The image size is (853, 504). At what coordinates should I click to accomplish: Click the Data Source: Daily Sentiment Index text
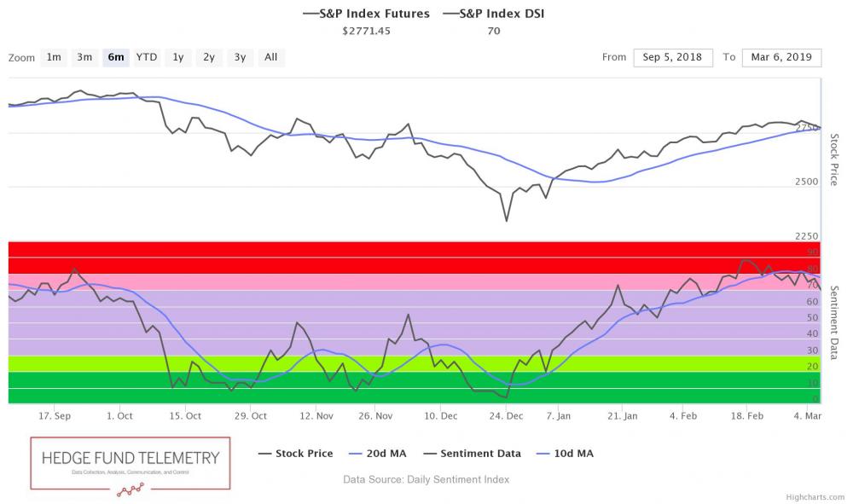[x=426, y=479]
